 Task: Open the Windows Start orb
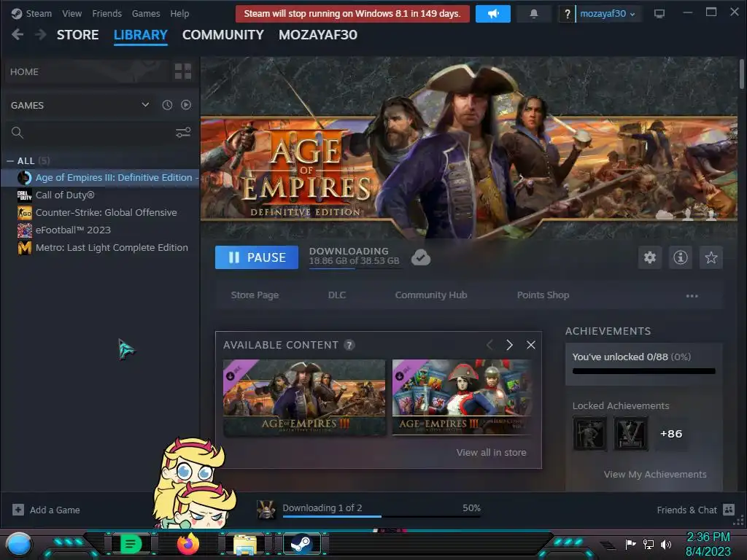pos(18,544)
